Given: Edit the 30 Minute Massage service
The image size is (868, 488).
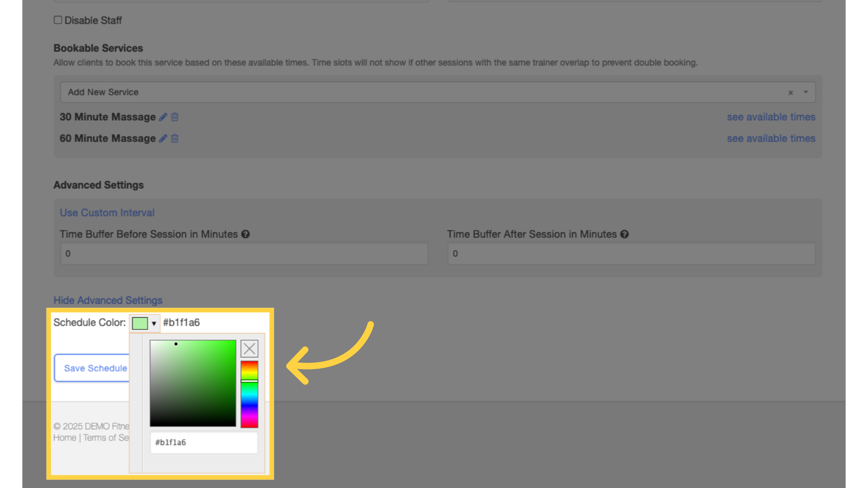Looking at the screenshot, I should tap(163, 117).
